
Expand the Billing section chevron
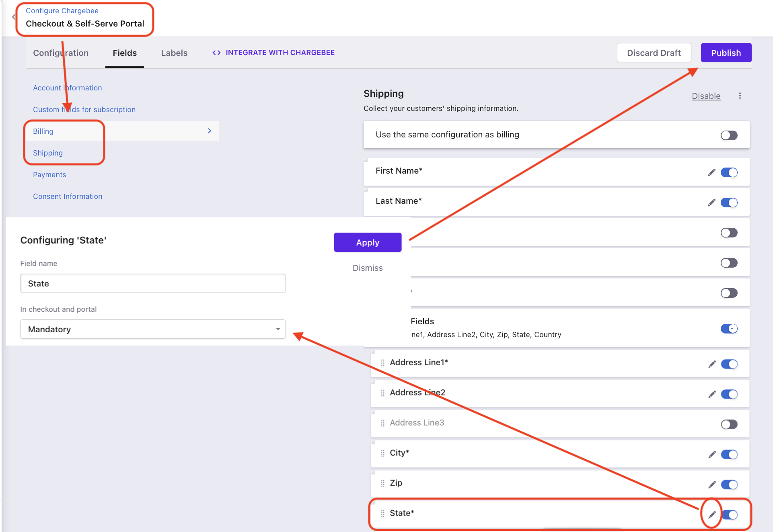pos(210,131)
